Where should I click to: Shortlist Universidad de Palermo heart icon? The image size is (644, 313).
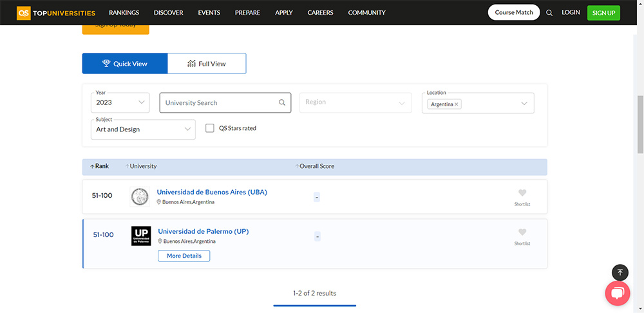pyautogui.click(x=522, y=232)
